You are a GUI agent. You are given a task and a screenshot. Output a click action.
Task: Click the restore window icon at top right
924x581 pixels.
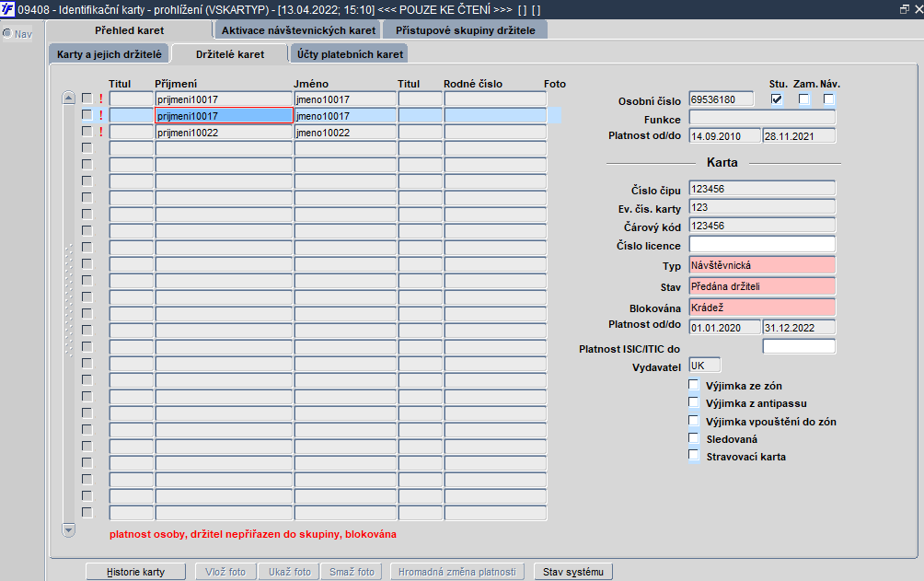[905, 9]
